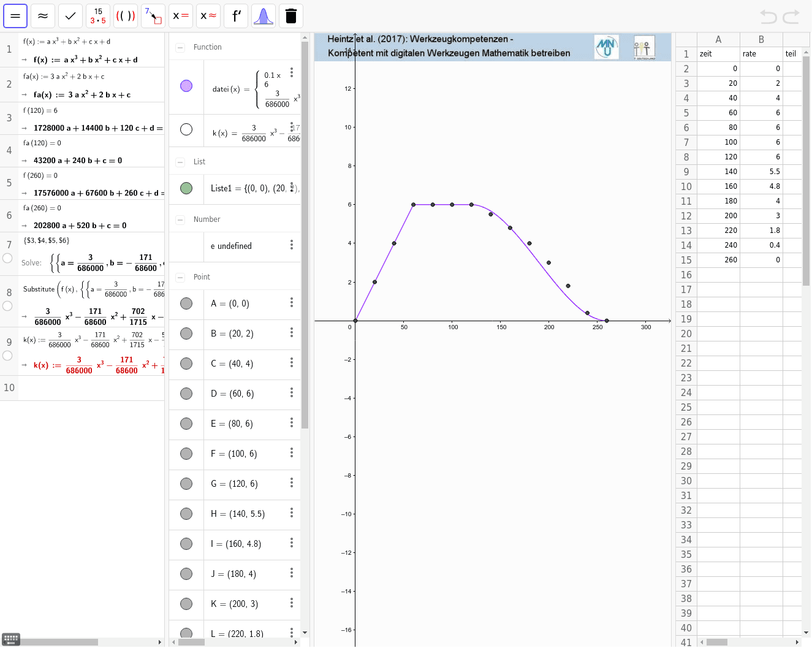Select red k(x) output in CAS row 9

pyautogui.click(x=98, y=364)
